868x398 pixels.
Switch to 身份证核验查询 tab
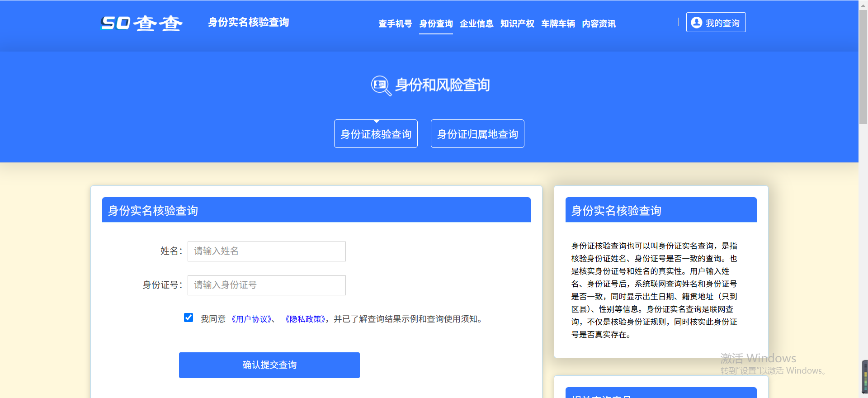point(376,134)
